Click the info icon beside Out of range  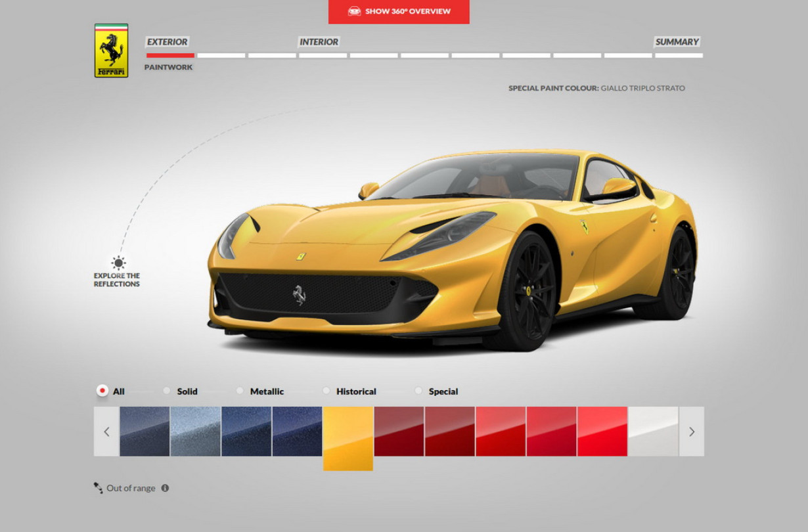click(x=165, y=488)
